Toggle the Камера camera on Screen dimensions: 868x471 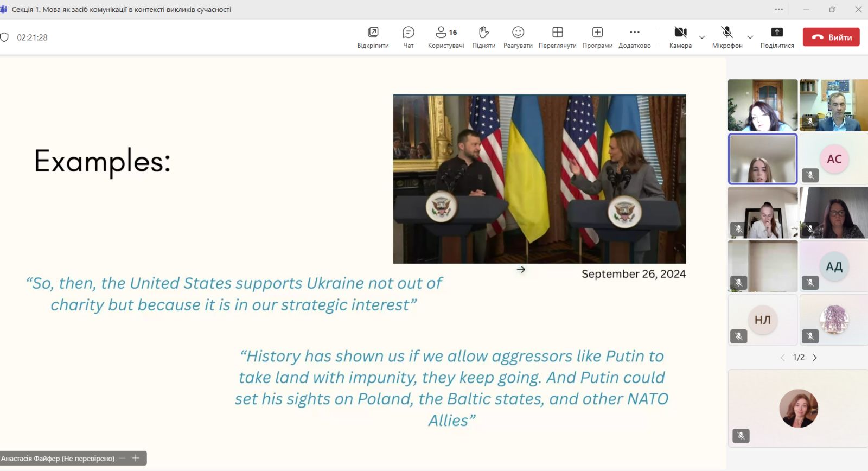680,37
